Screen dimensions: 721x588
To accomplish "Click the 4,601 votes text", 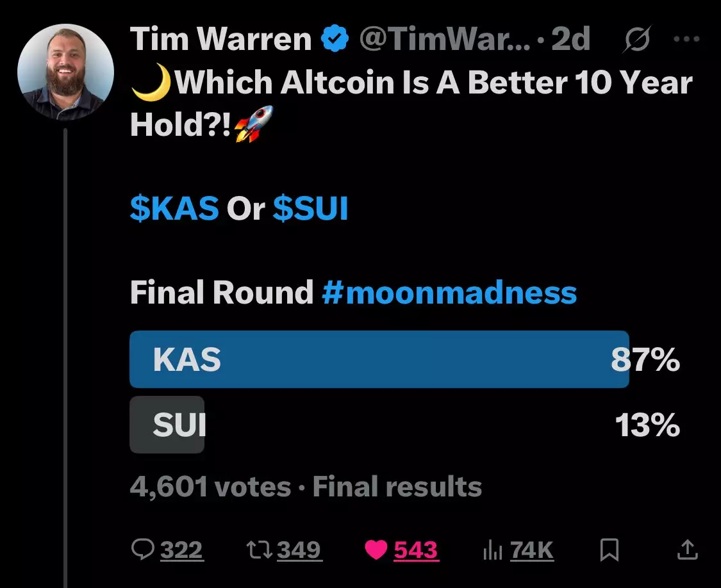I will tap(210, 487).
